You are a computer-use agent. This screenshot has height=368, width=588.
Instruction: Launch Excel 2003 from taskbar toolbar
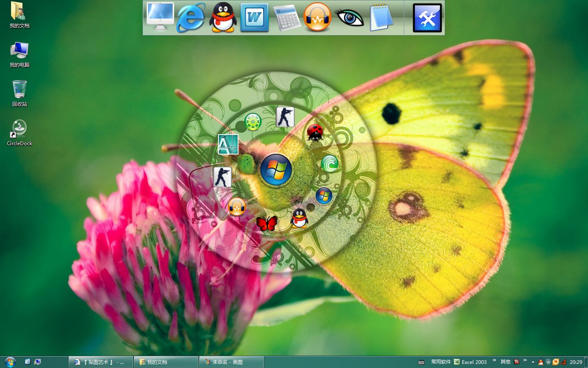471,362
